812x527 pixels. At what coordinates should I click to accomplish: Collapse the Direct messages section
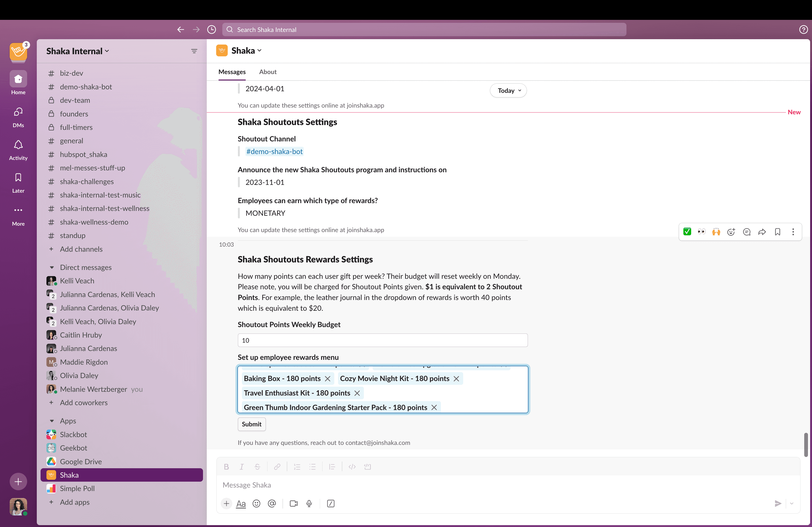(x=52, y=267)
